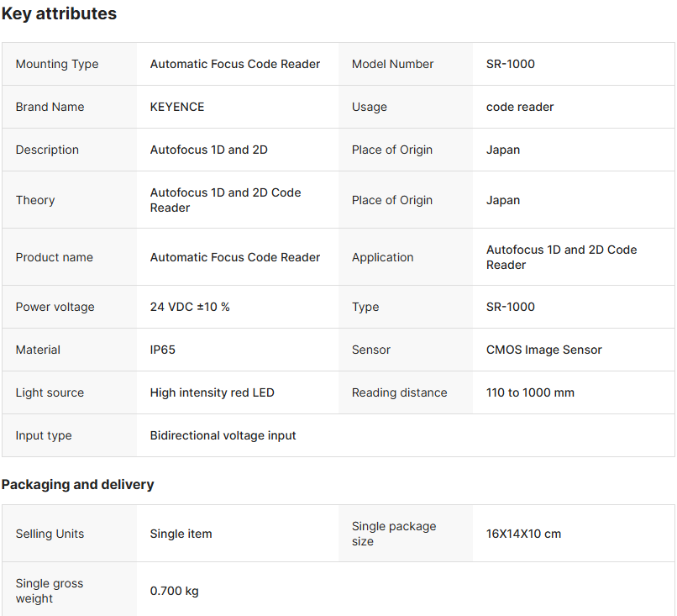This screenshot has width=677, height=616.
Task: Click the Key attributes heading
Action: coord(59,14)
